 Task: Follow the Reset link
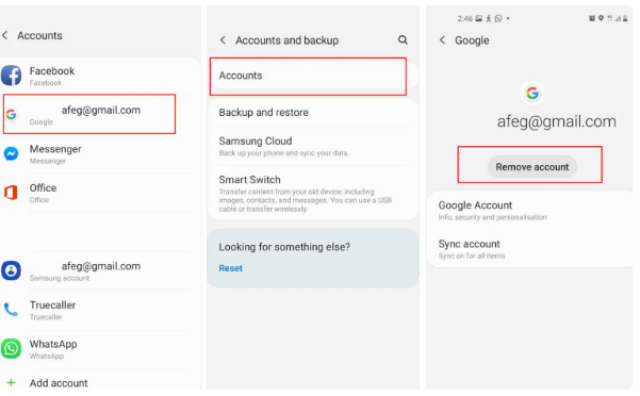click(231, 268)
